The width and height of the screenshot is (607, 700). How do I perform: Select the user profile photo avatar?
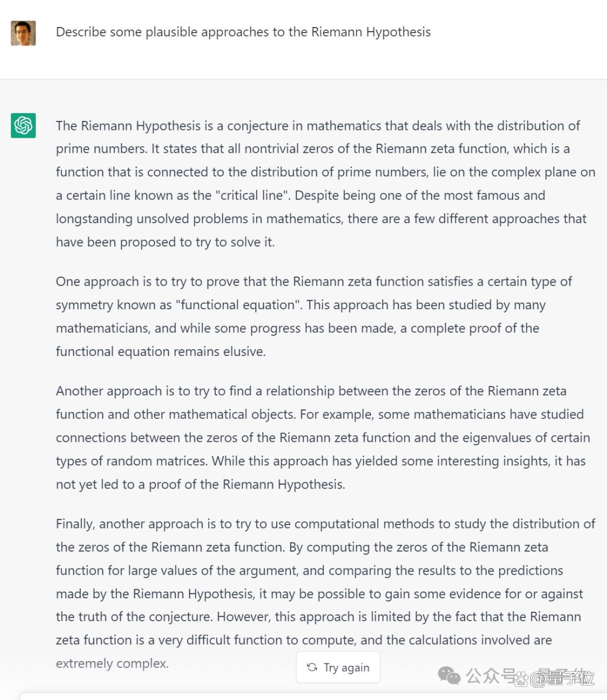pos(23,33)
